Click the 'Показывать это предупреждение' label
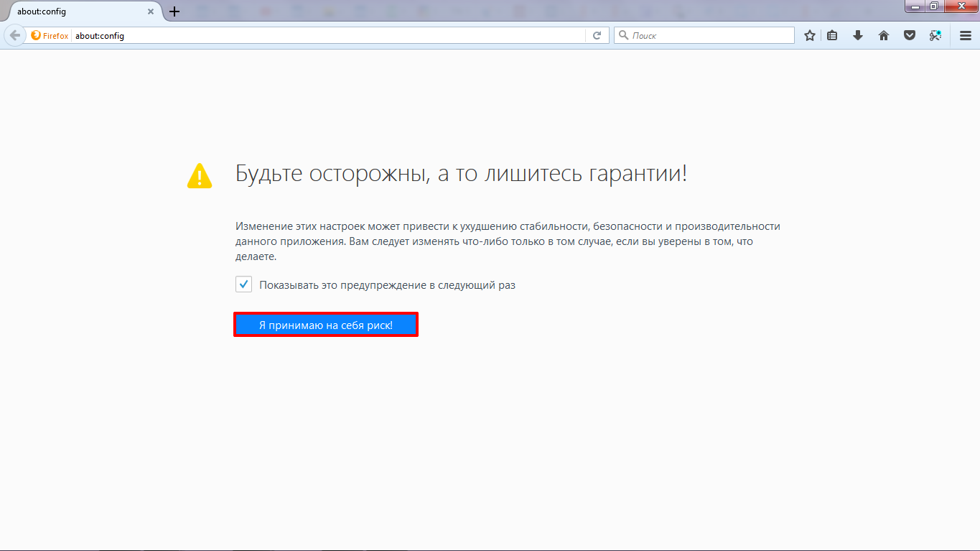The height and width of the screenshot is (551, 980). coord(387,284)
